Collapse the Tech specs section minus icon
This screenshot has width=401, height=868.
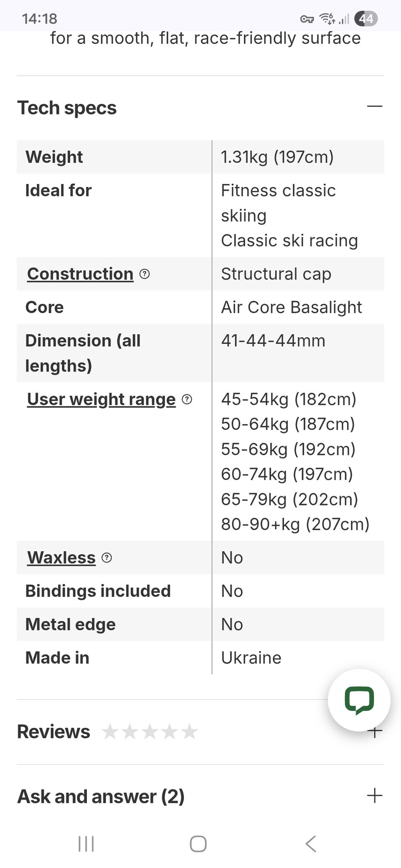[x=375, y=106]
